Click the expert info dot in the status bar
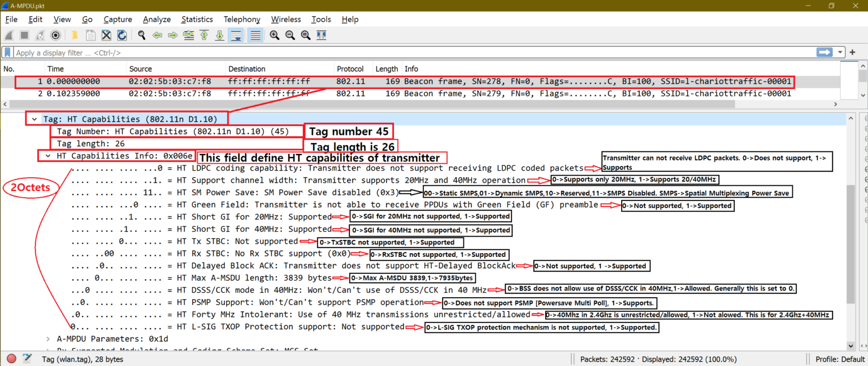 pos(11,358)
